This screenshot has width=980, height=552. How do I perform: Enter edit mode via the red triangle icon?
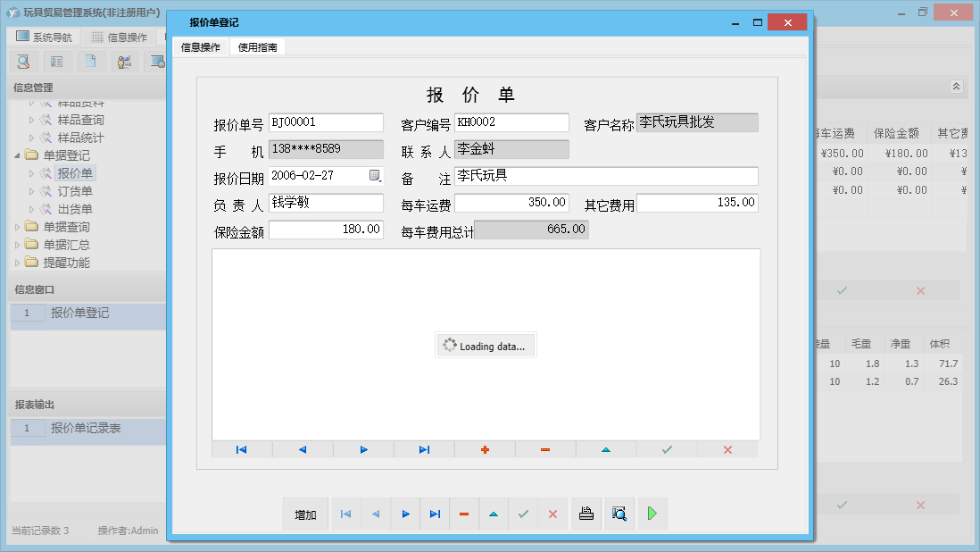(494, 514)
